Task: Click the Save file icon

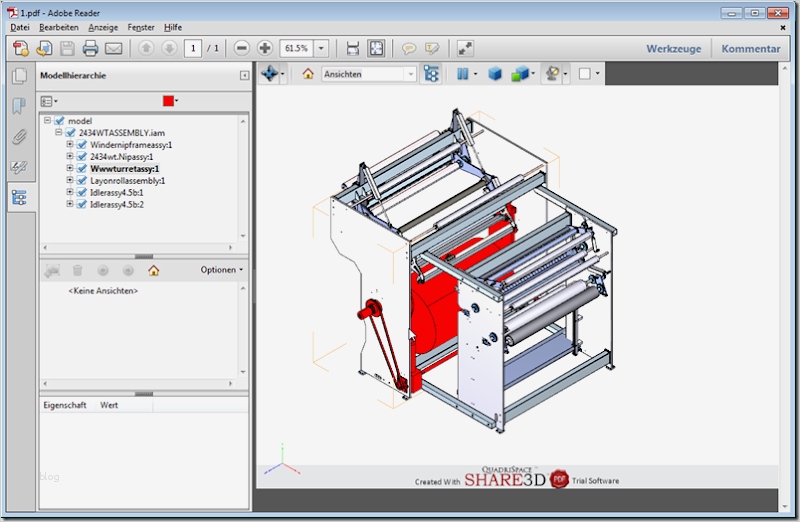Action: tap(67, 48)
